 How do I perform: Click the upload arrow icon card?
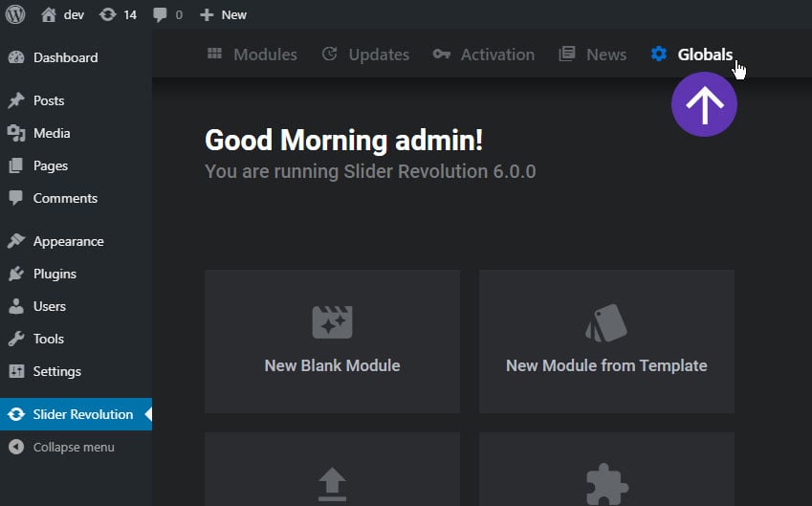pyautogui.click(x=332, y=484)
